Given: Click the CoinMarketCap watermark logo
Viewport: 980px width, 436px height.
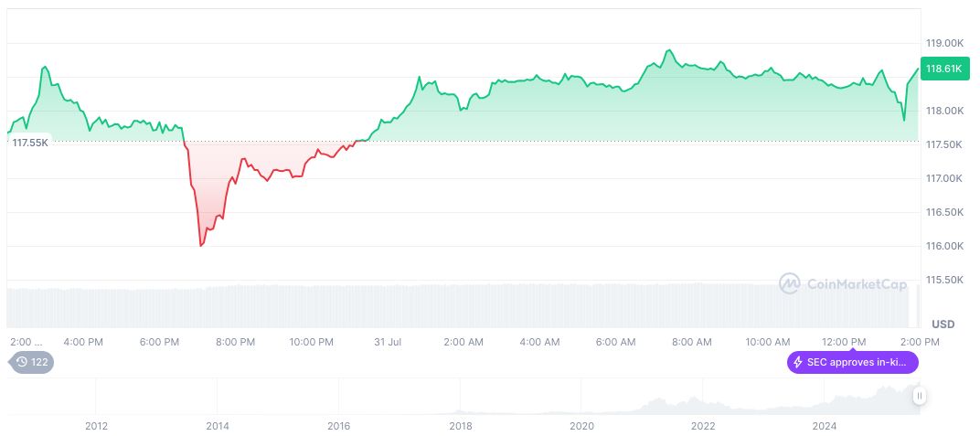Looking at the screenshot, I should pyautogui.click(x=790, y=284).
